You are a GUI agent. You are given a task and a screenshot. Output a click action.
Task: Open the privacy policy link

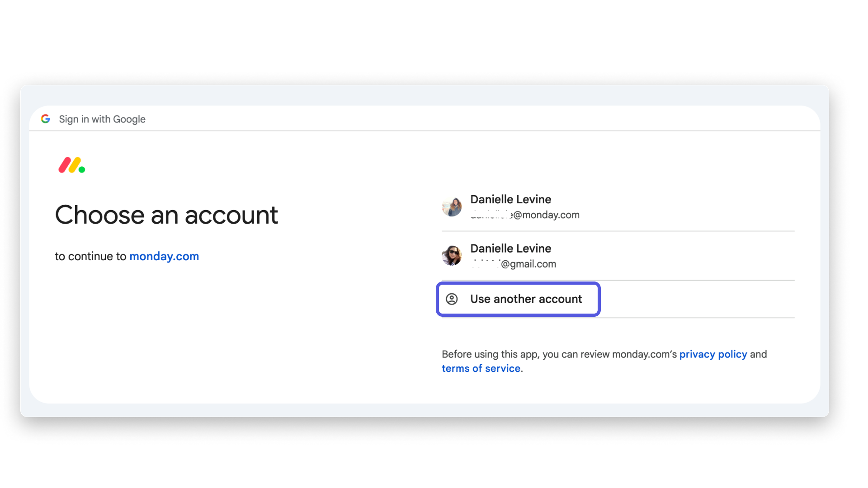point(713,354)
